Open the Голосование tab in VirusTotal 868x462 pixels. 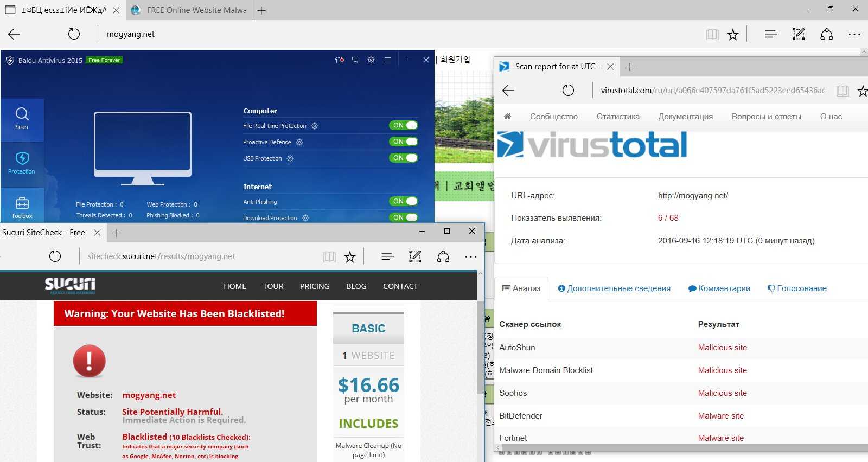[797, 288]
